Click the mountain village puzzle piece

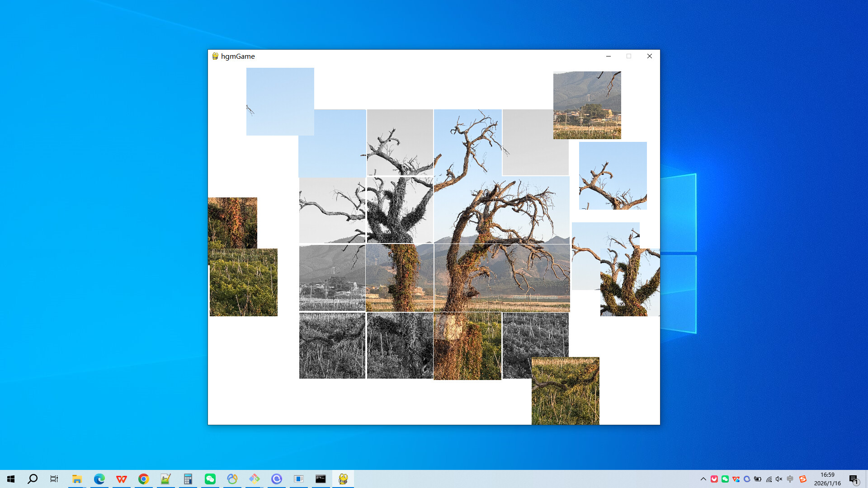[587, 105]
